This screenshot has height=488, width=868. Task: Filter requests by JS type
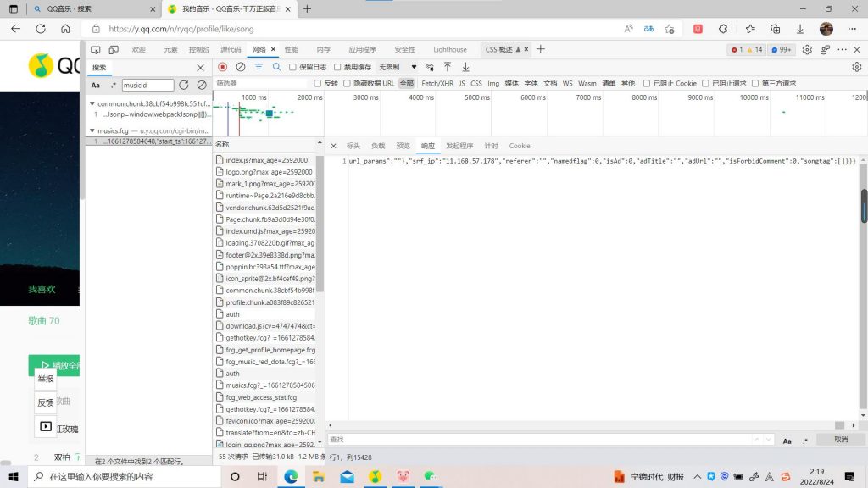[462, 84]
